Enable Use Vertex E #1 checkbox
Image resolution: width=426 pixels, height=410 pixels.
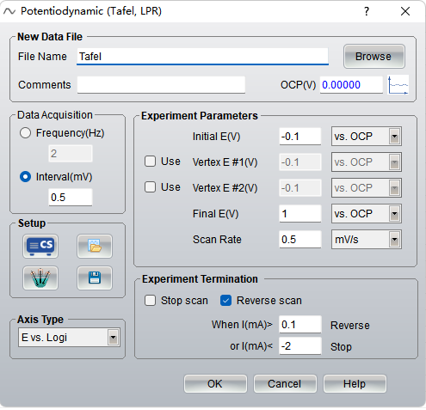(x=150, y=162)
